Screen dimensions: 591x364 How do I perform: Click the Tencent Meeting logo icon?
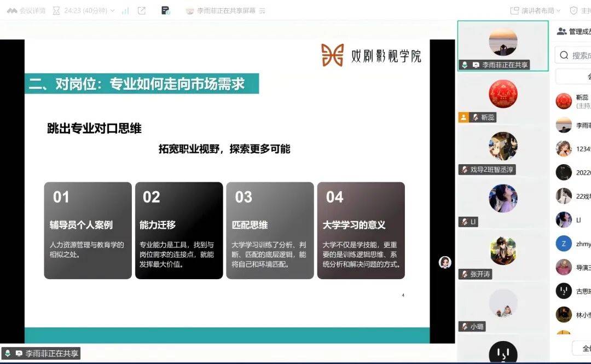click(11, 10)
